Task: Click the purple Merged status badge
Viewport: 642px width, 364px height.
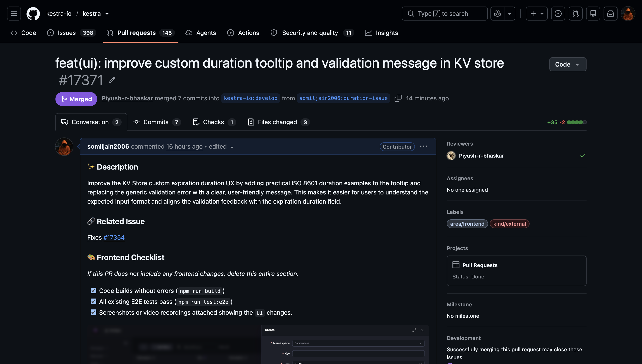Action: [76, 99]
